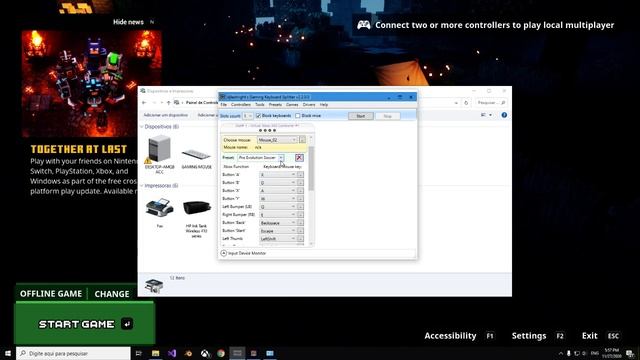This screenshot has width=640, height=360.
Task: Enable the Block mice checkbox
Action: click(298, 116)
